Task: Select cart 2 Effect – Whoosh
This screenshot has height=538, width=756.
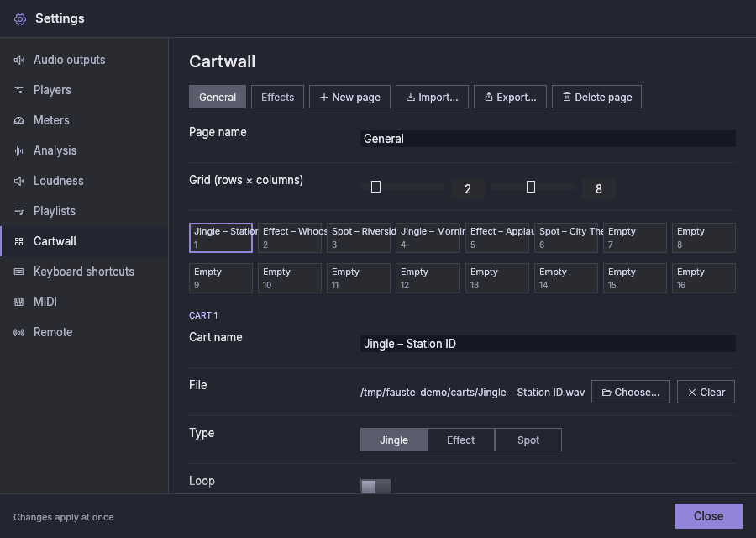Action: (x=290, y=238)
